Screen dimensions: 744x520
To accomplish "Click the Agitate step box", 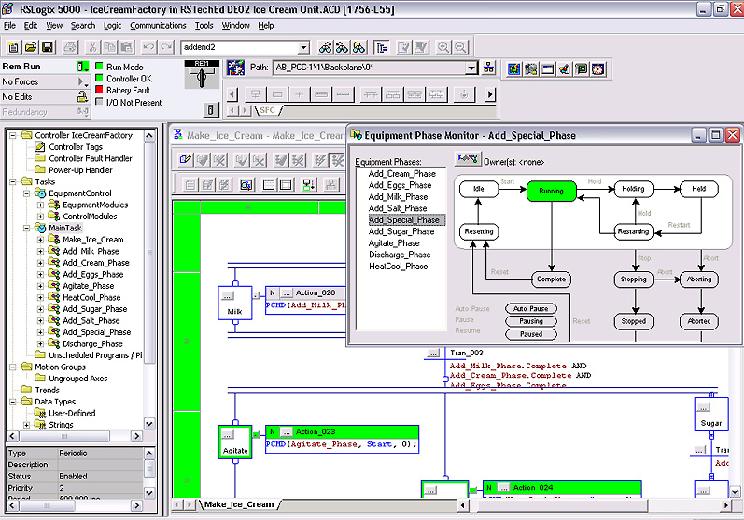I will (235, 442).
